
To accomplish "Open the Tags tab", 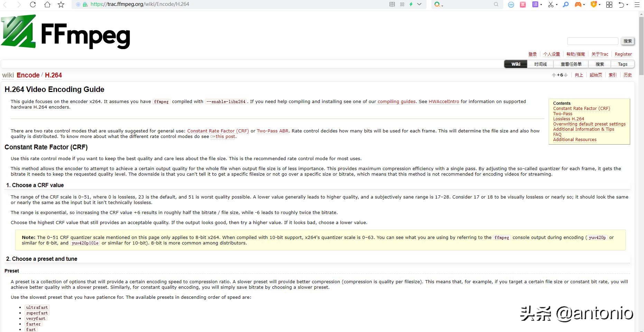I will (x=622, y=64).
